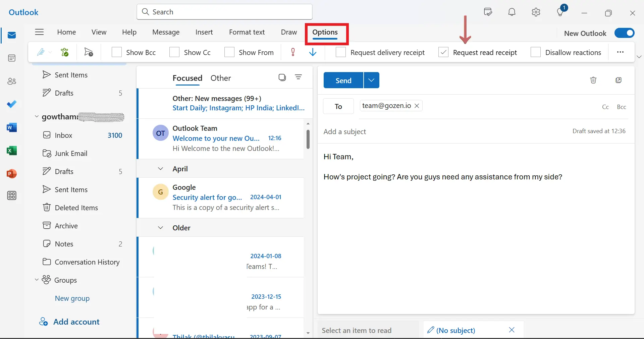Screen dimensions: 644x339
Task: Collapse the April conversation group
Action: [160, 169]
